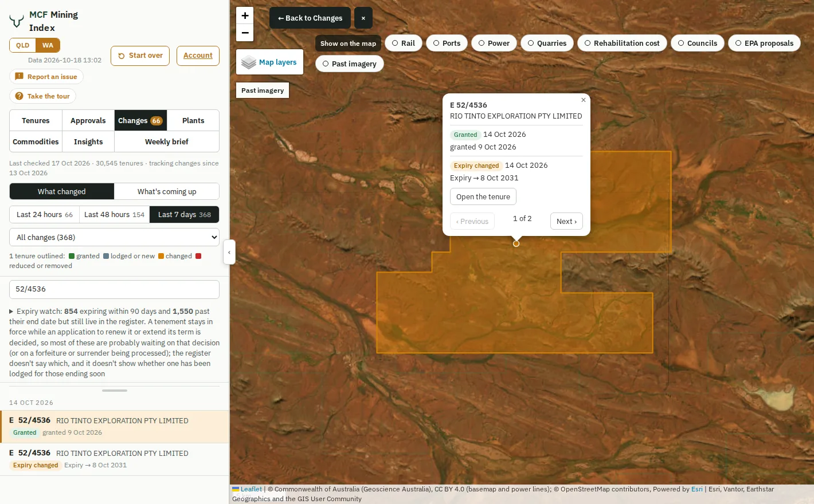Open the Insights tab
Viewport: 814px width, 504px height.
point(88,141)
